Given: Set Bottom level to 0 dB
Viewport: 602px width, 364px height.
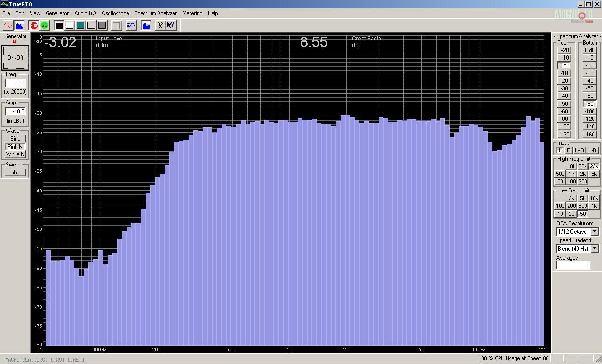Looking at the screenshot, I should 590,50.
